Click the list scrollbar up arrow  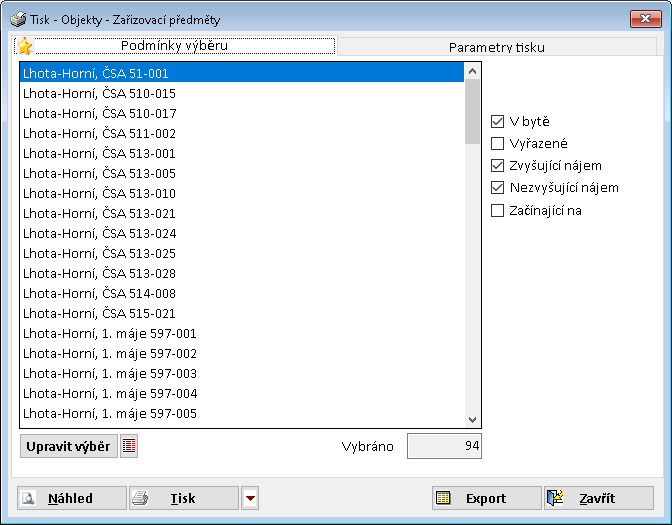[x=473, y=71]
